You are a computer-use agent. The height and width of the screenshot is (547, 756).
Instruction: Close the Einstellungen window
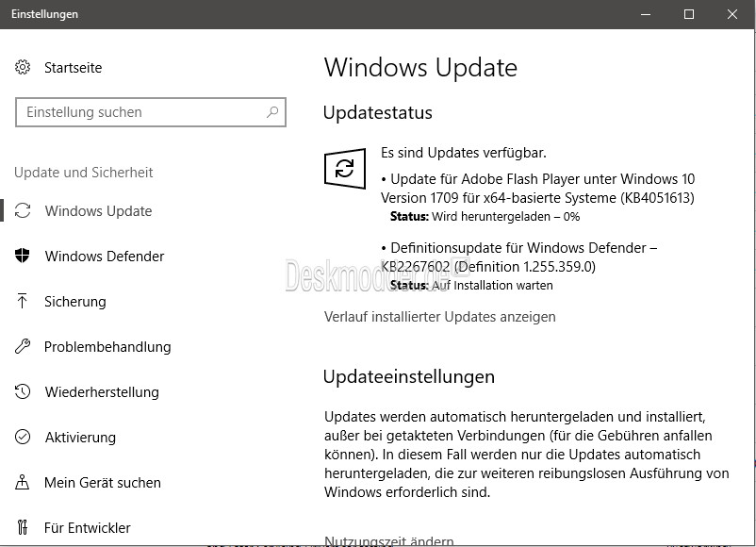point(732,14)
